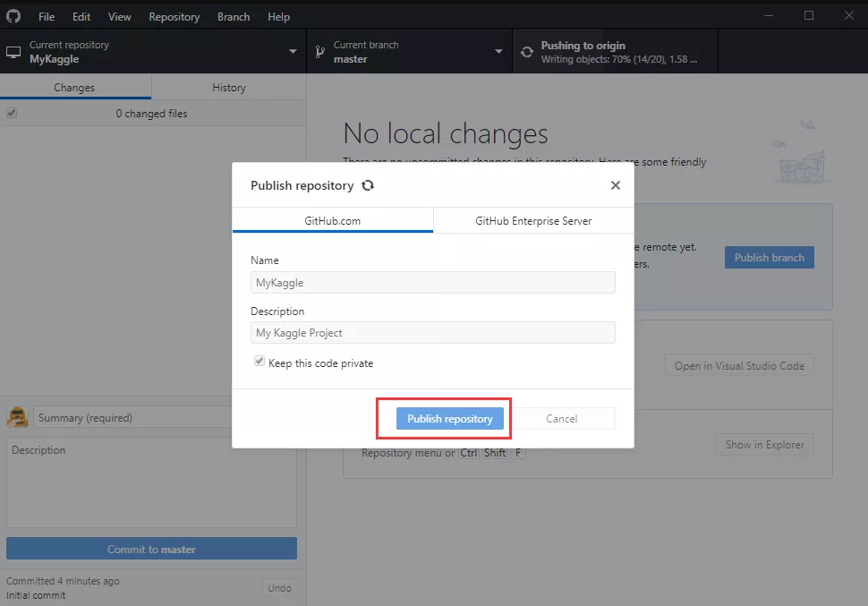Select the GitHub Enterprise Server tab
The image size is (868, 606).
pyautogui.click(x=533, y=220)
